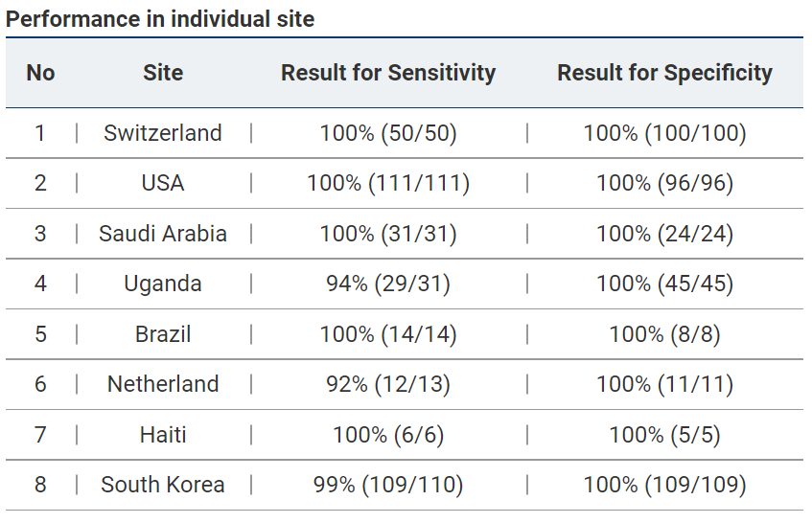Click Uganda sensitivity value 94% (29/31)

[388, 284]
